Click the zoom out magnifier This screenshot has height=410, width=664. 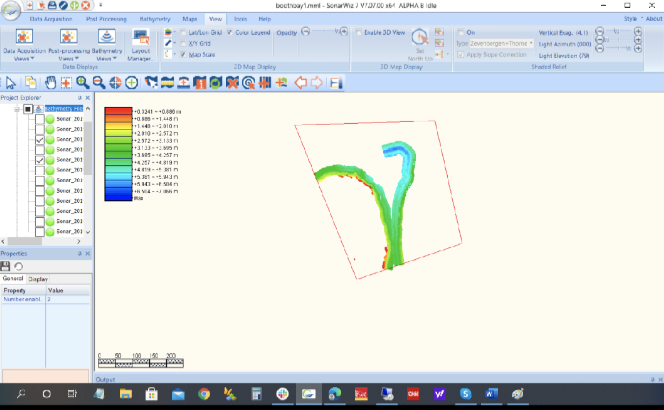pyautogui.click(x=98, y=82)
